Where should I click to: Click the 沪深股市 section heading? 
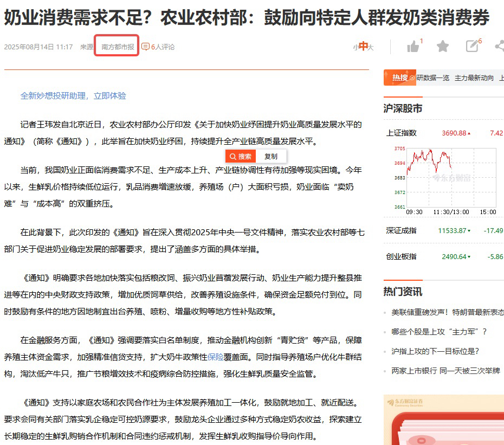(403, 108)
